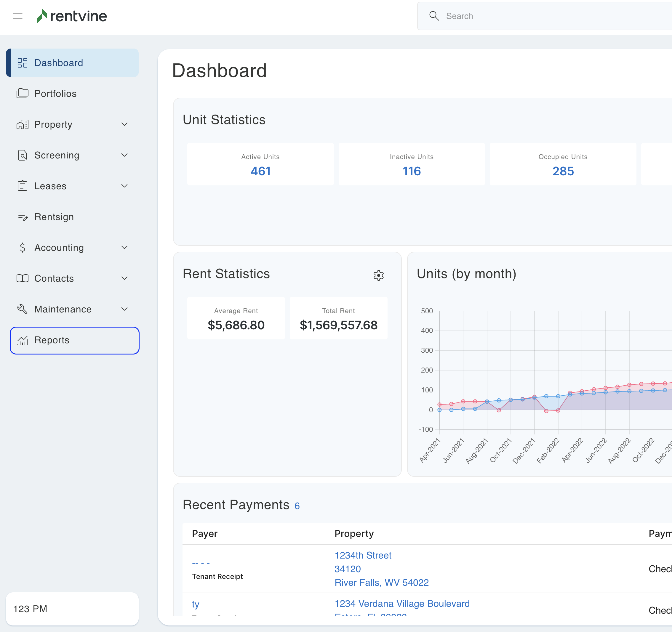Click the Portfolios folder icon
Screen dimensions: 672x632
click(22, 93)
